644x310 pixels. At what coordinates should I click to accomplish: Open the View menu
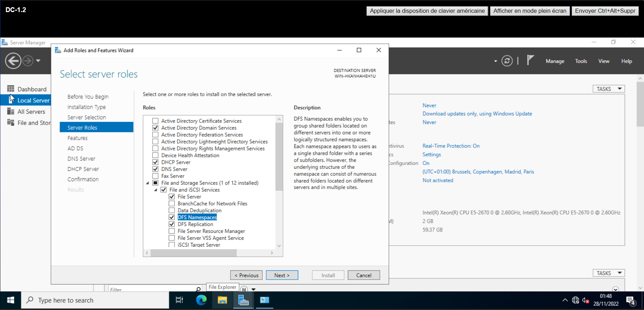pyautogui.click(x=604, y=61)
